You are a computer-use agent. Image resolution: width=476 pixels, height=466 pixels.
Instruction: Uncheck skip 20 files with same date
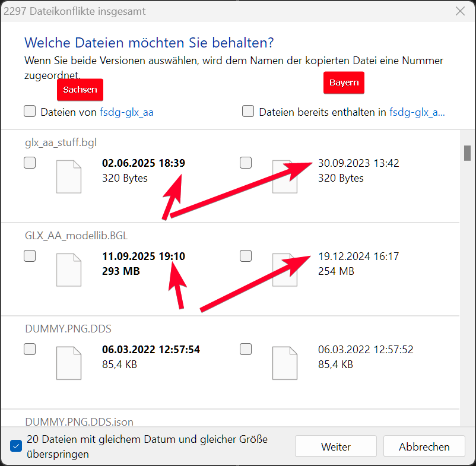(17, 446)
